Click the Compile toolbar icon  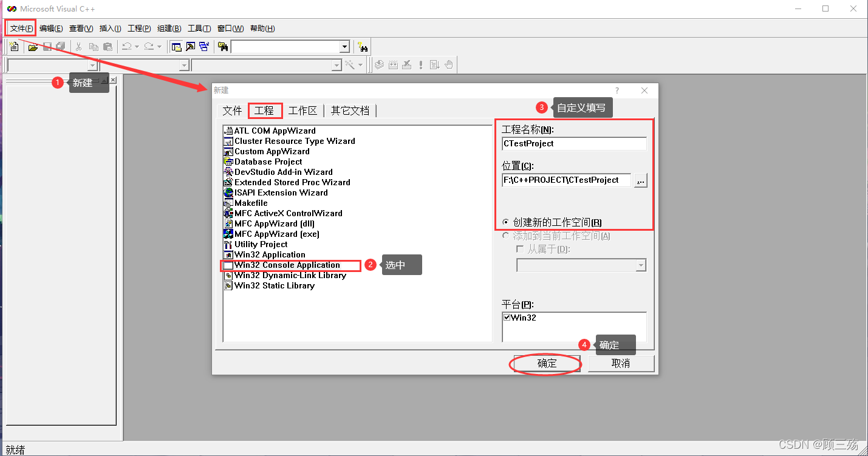point(379,64)
